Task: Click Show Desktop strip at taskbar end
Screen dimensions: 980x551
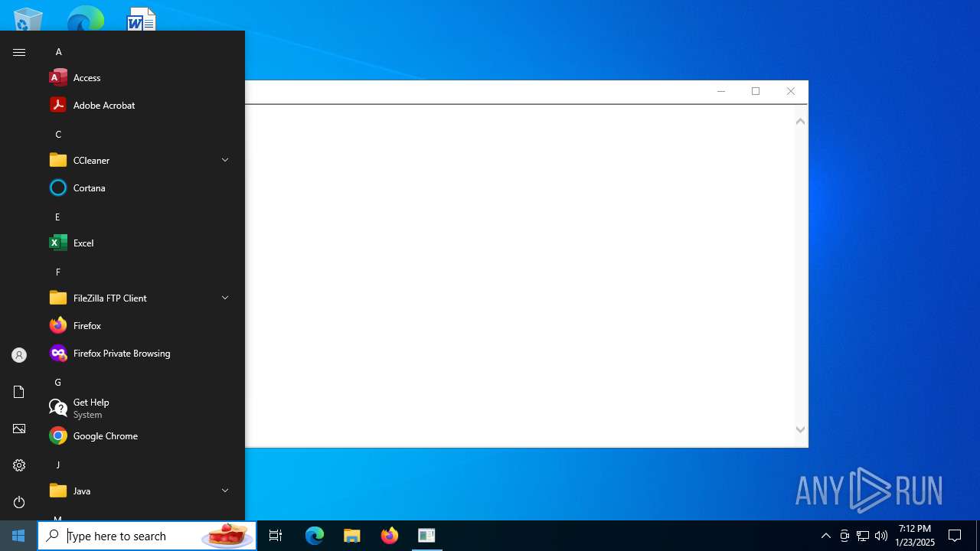Action: point(978,536)
